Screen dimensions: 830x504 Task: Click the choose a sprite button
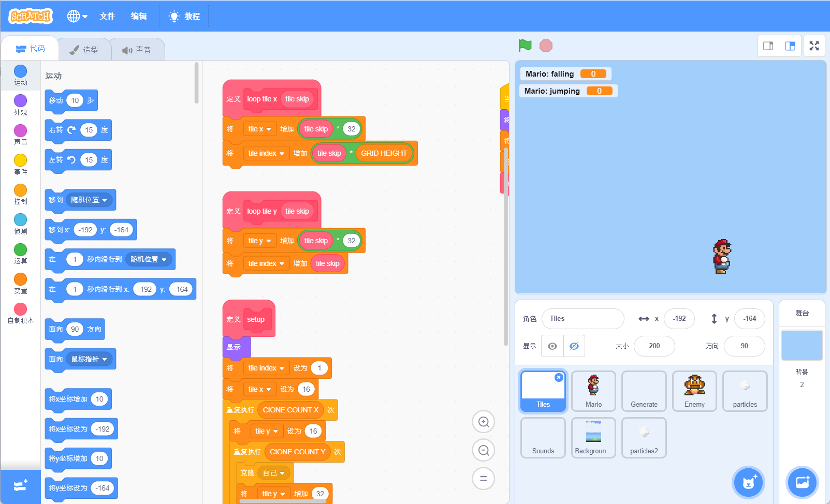click(x=749, y=482)
